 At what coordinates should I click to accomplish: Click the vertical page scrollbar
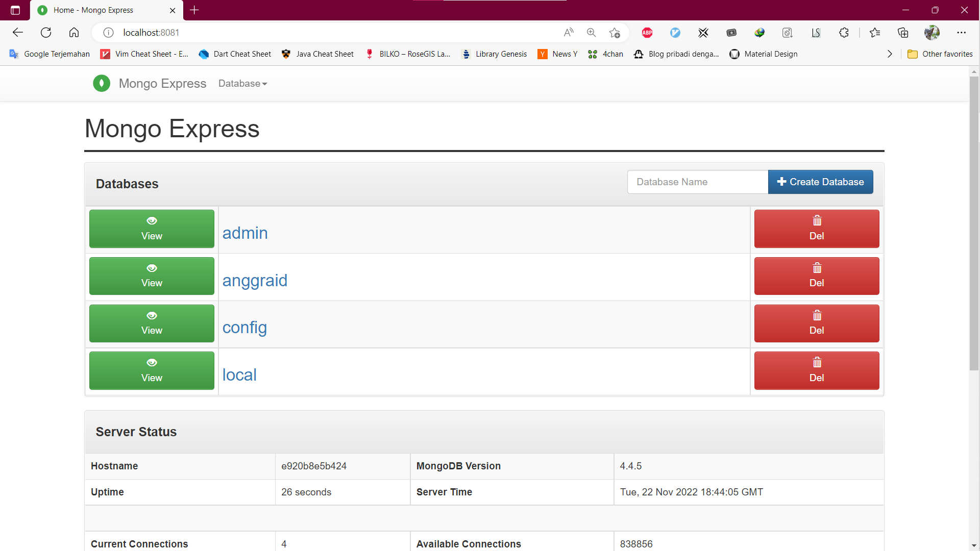coord(974,224)
